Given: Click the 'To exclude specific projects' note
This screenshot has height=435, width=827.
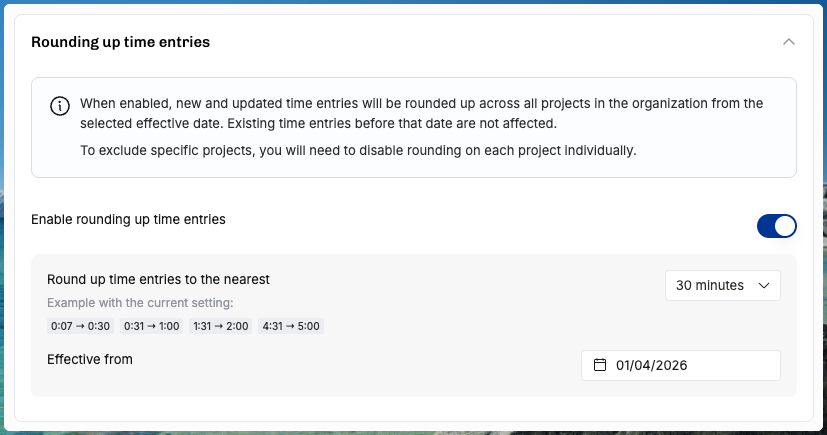Looking at the screenshot, I should coord(358,151).
